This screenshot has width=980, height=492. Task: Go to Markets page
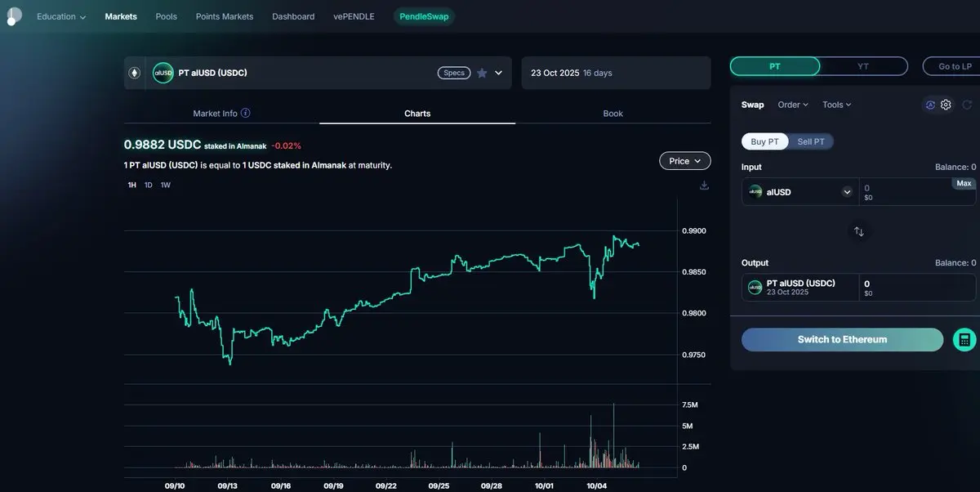tap(121, 16)
